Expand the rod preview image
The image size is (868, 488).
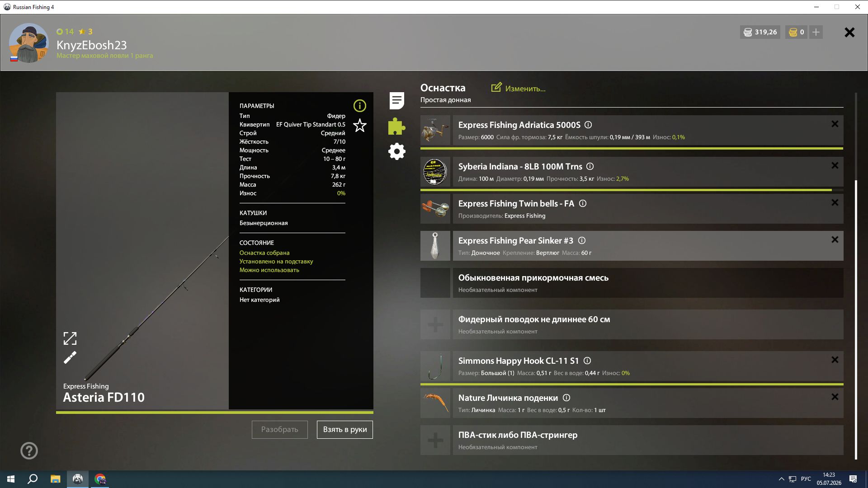pyautogui.click(x=70, y=338)
